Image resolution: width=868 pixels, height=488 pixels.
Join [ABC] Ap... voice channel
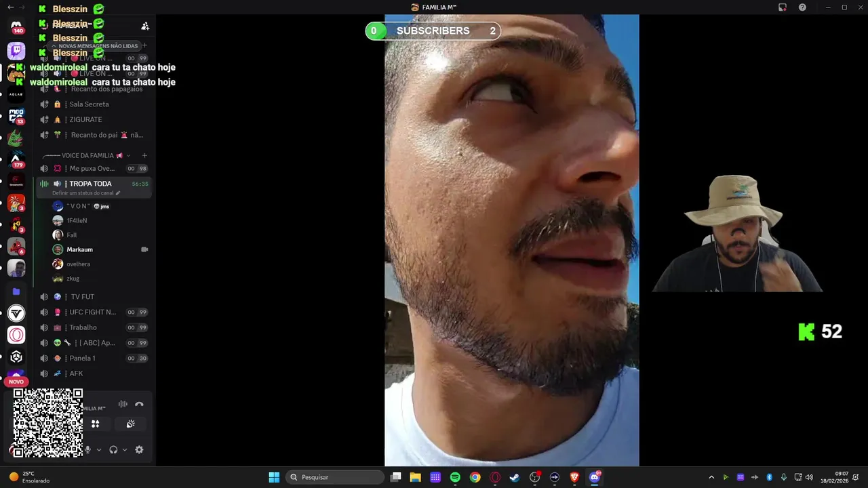pyautogui.click(x=94, y=343)
